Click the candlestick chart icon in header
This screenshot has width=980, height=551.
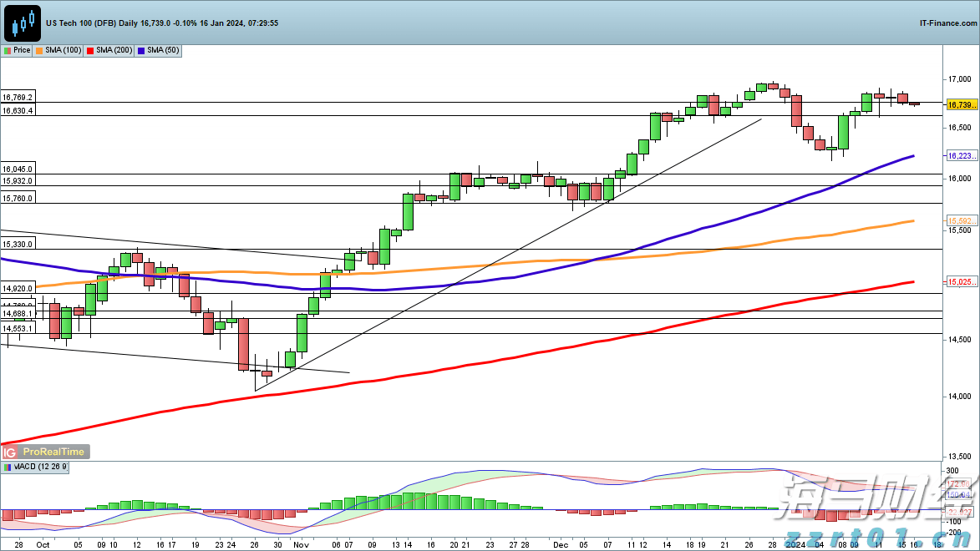coord(22,23)
